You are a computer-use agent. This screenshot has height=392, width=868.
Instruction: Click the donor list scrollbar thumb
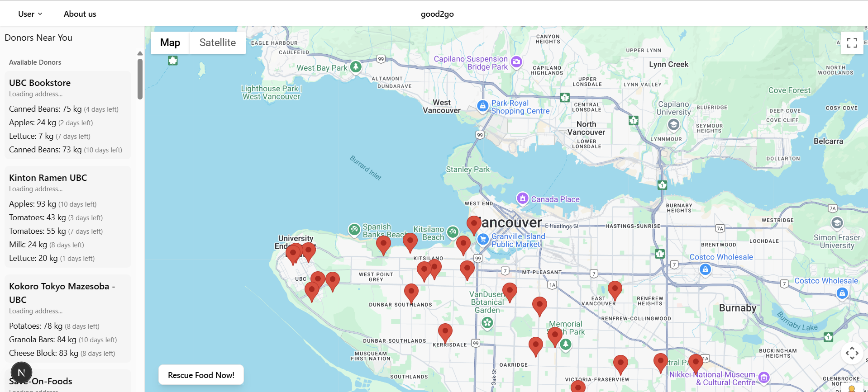[x=140, y=79]
